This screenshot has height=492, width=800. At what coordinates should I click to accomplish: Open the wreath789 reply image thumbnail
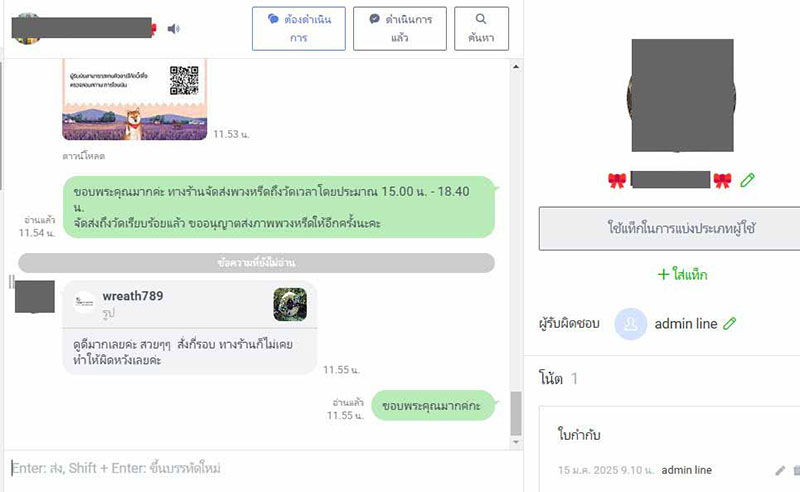coord(290,304)
